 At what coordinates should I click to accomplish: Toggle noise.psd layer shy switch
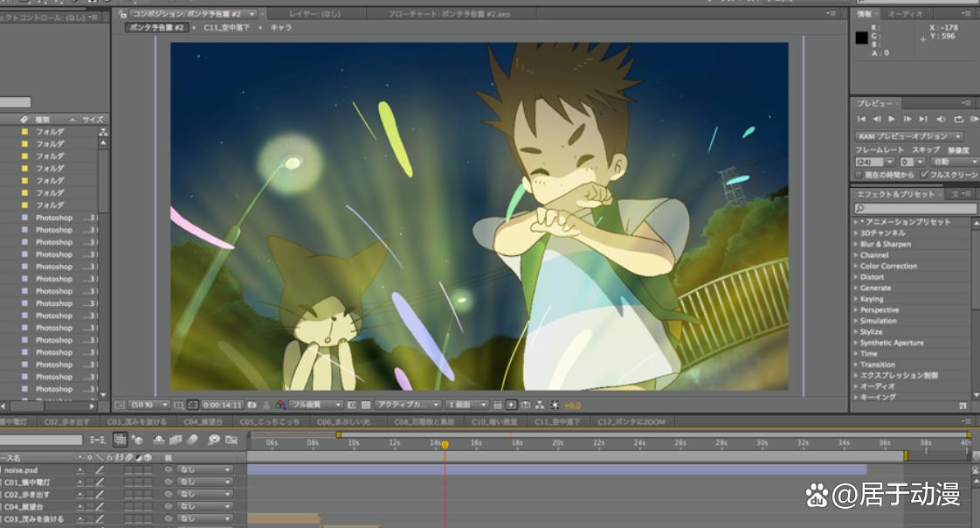(x=80, y=469)
